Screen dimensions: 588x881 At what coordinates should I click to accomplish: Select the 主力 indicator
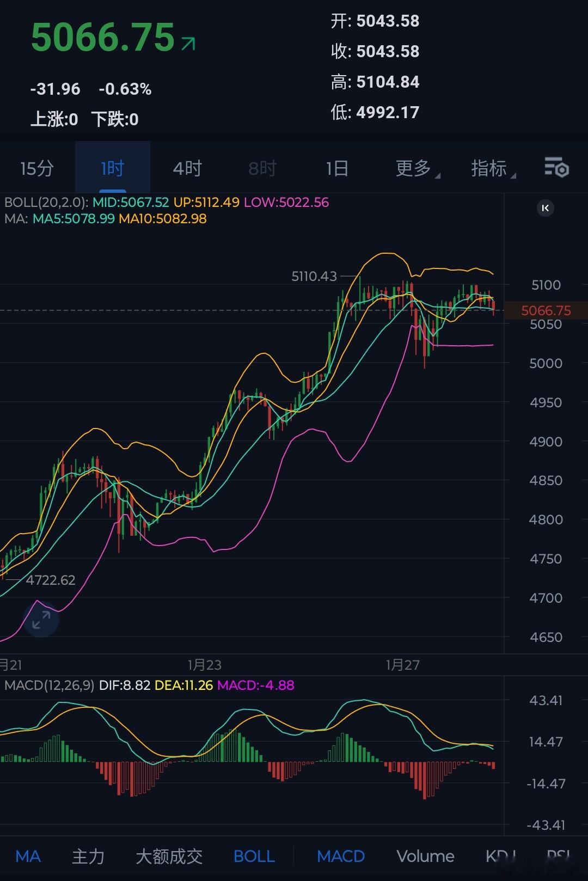pyautogui.click(x=88, y=856)
